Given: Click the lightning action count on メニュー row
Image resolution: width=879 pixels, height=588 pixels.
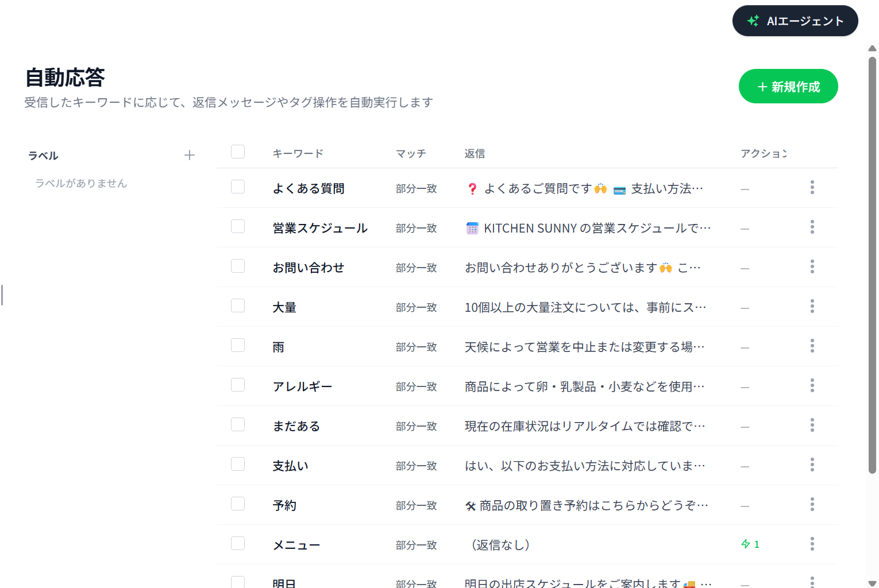Looking at the screenshot, I should (x=750, y=544).
